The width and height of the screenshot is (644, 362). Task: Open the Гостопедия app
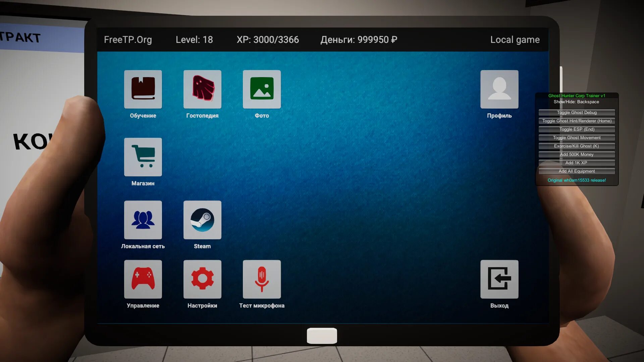click(202, 89)
